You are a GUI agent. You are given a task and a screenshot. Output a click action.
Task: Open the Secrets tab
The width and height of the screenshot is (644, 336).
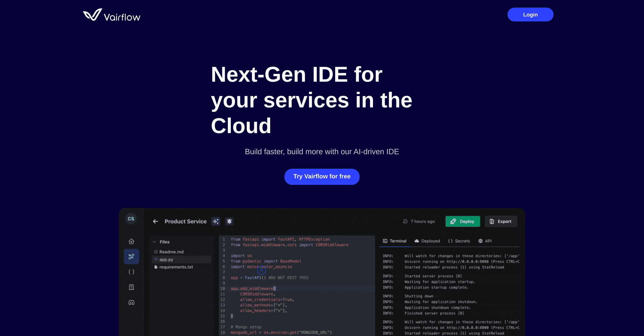click(459, 241)
